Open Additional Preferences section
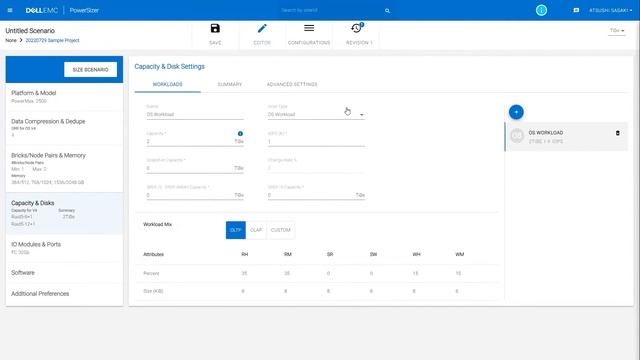The image size is (640, 360). tap(64, 294)
